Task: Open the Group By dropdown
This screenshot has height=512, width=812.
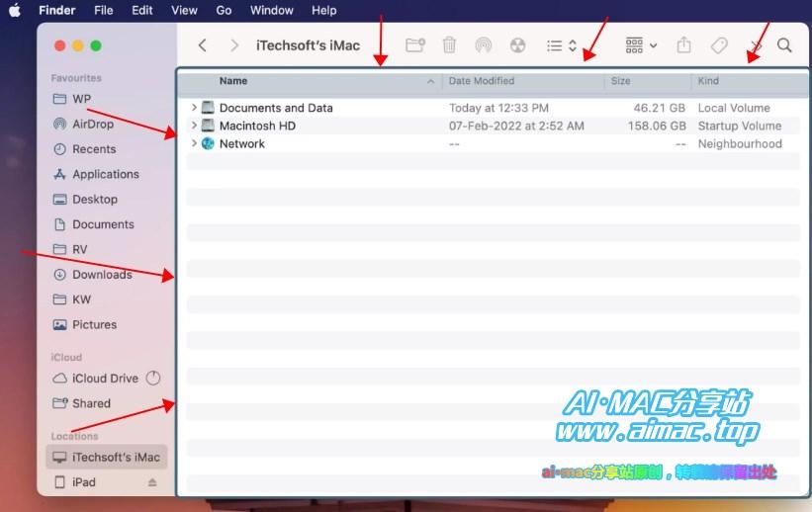Action: [x=641, y=45]
